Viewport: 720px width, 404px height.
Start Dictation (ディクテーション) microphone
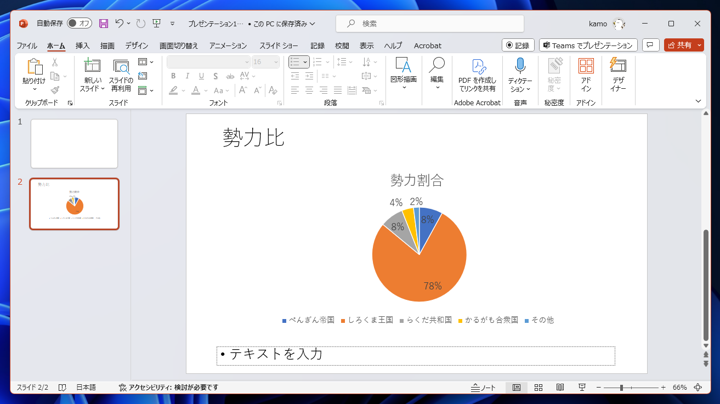tap(520, 75)
